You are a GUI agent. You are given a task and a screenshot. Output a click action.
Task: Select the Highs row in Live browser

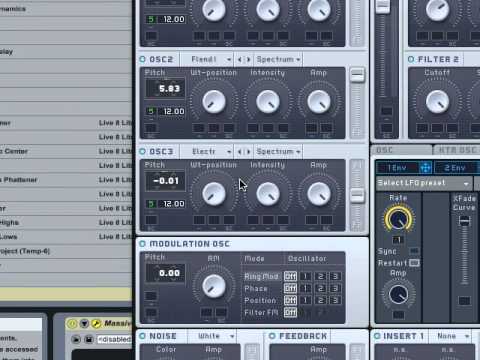pyautogui.click(x=66, y=222)
